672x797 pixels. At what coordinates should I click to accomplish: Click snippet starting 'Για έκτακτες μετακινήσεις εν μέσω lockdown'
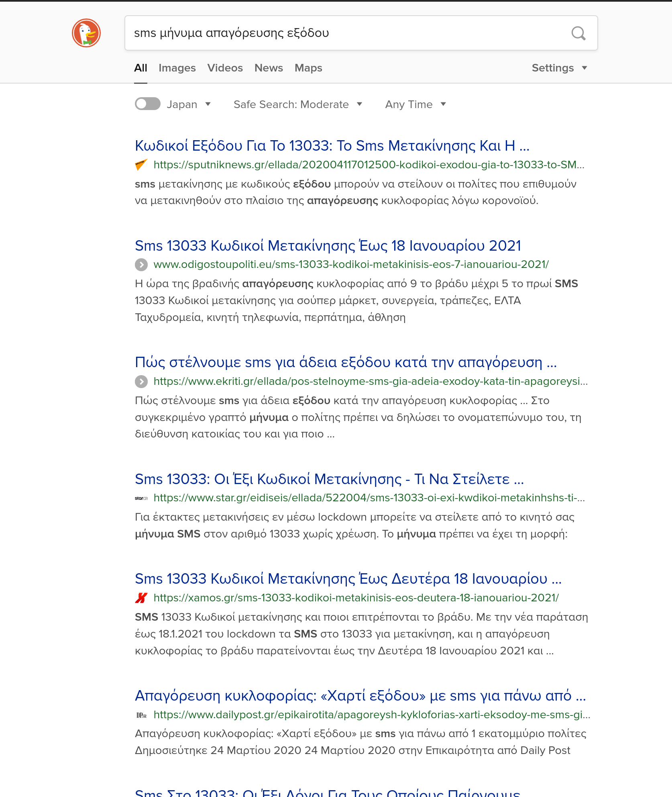pyautogui.click(x=355, y=525)
